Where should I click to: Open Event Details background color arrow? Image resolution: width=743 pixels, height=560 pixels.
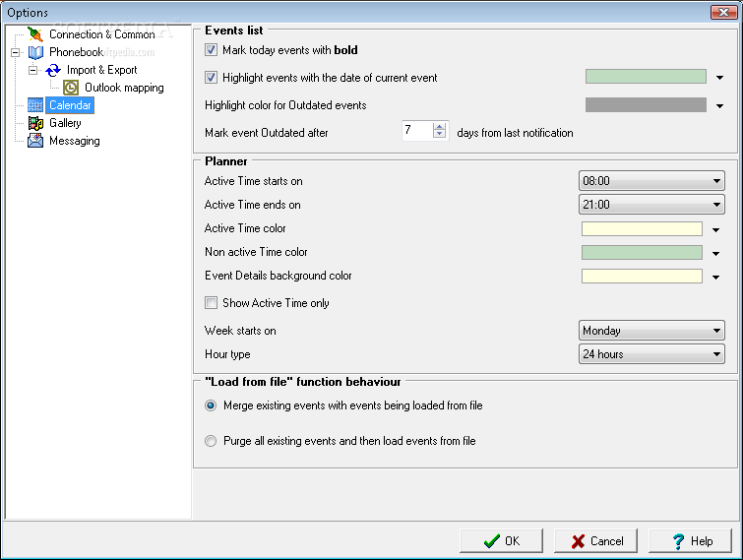tap(716, 278)
